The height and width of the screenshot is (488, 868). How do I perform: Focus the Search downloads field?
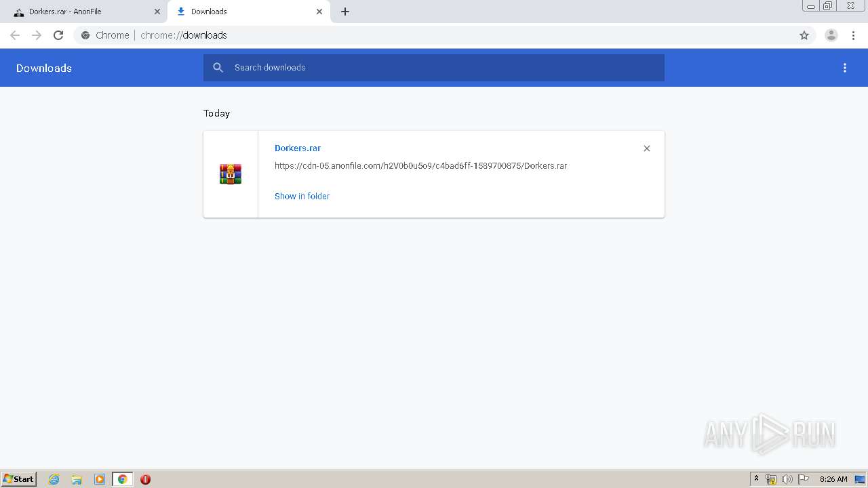click(x=434, y=68)
